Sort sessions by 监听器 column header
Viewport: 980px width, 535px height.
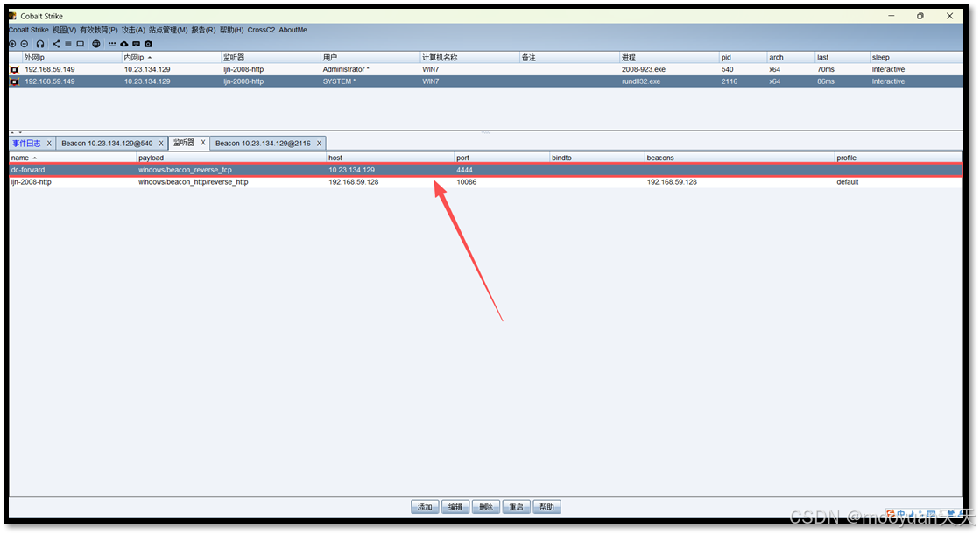271,58
